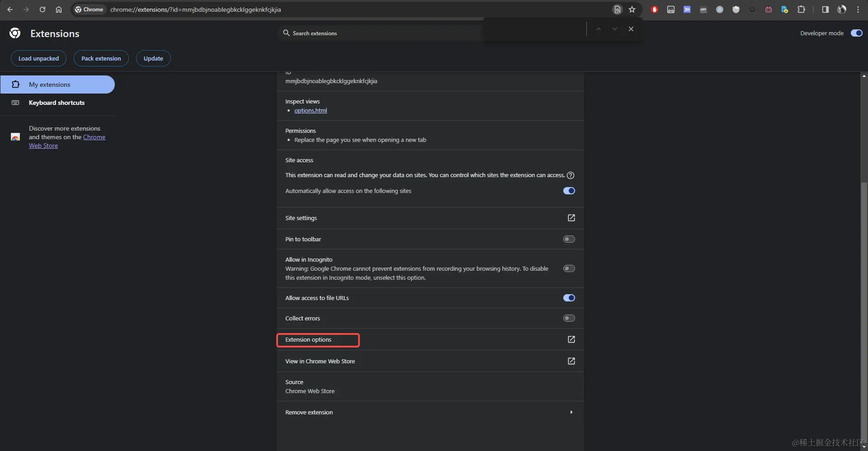Open Extension options via external link icon

point(571,339)
